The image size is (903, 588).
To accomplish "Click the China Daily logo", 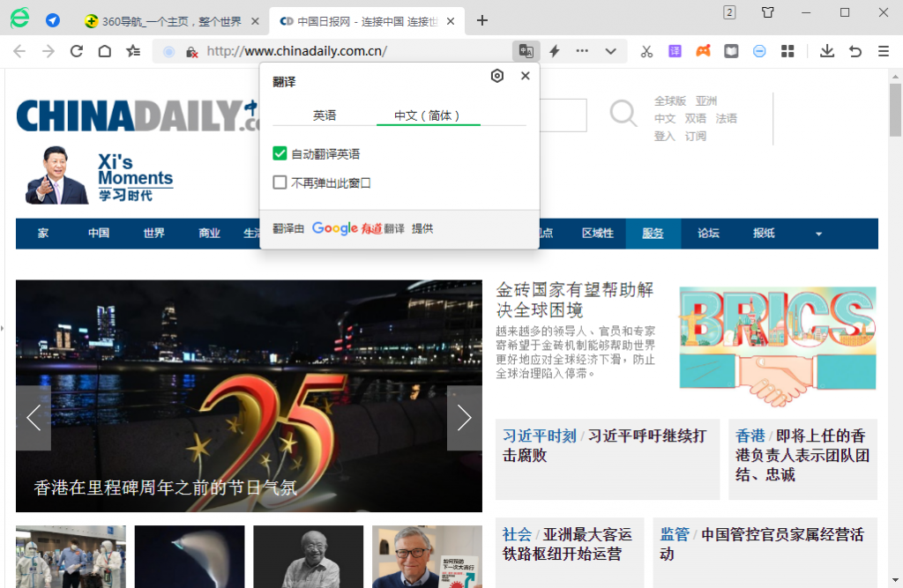I will point(138,115).
